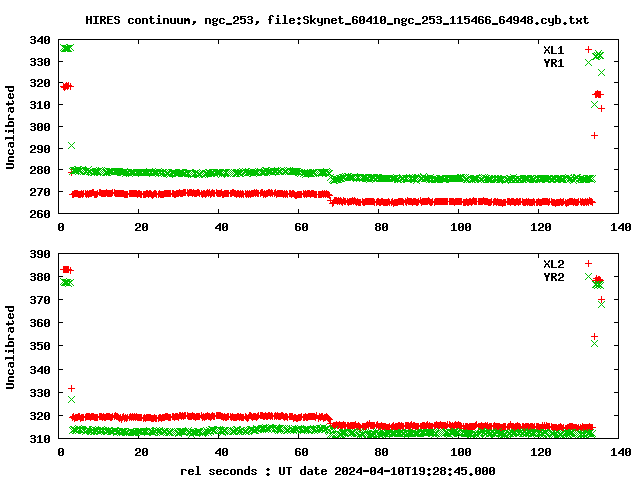Click the isolated red XL2 point near 332
The width and height of the screenshot is (640, 480).
click(x=71, y=388)
